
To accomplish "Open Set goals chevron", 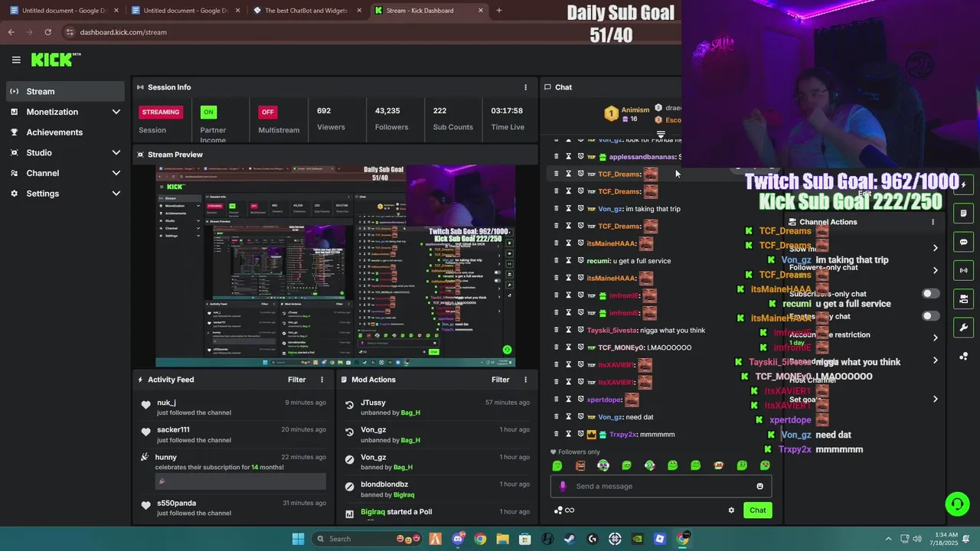I will 935,399.
